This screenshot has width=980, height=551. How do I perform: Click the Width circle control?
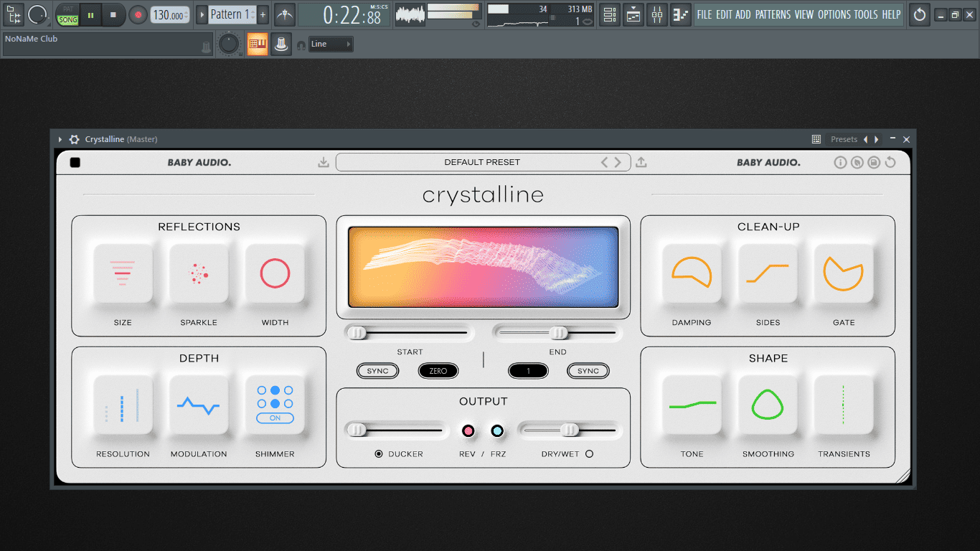pos(275,273)
